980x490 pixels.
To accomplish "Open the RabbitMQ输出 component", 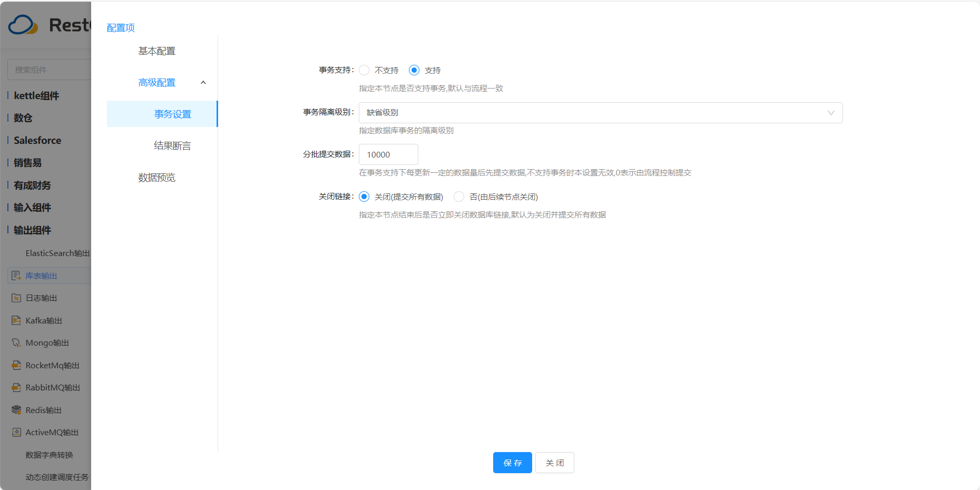I will pos(16,387).
